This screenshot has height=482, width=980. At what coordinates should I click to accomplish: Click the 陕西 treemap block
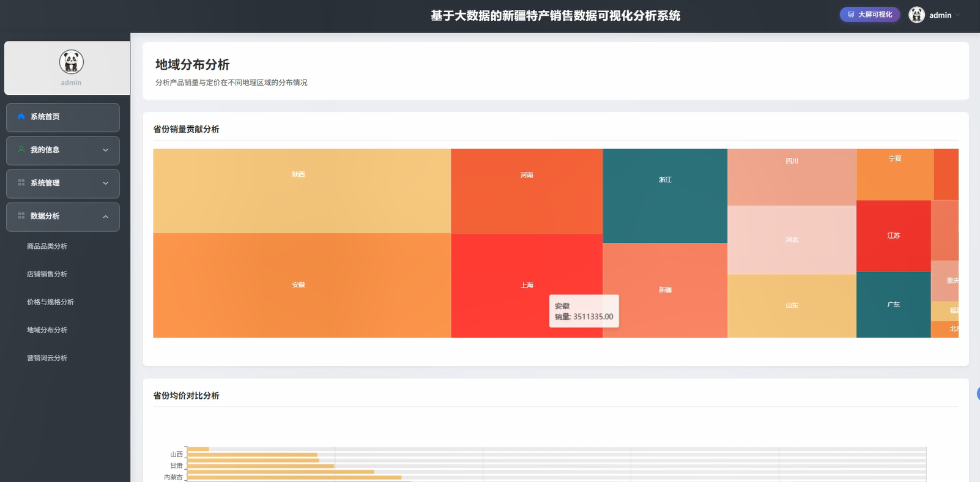(x=302, y=191)
